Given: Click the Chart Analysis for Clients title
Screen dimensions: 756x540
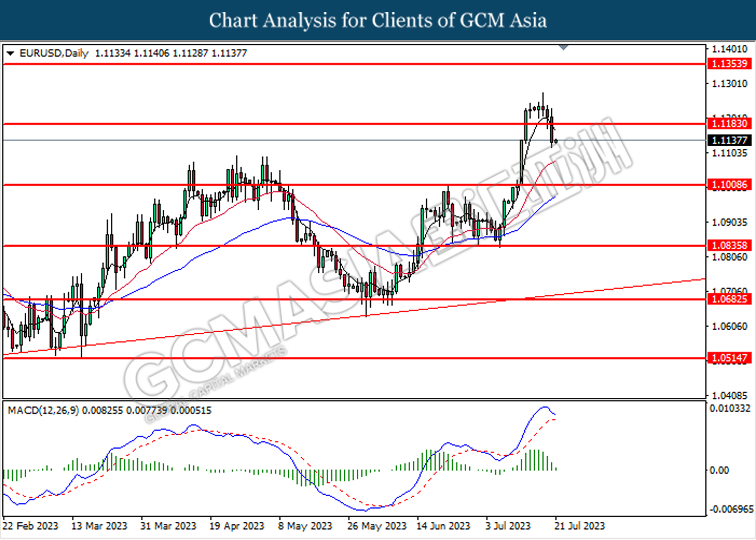Looking at the screenshot, I should click(x=378, y=20).
